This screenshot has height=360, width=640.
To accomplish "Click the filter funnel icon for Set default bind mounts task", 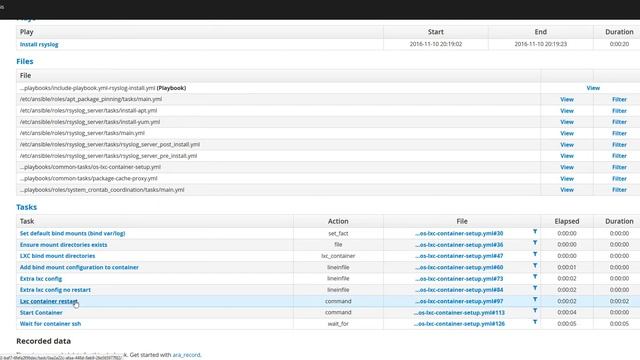I will pyautogui.click(x=535, y=231).
